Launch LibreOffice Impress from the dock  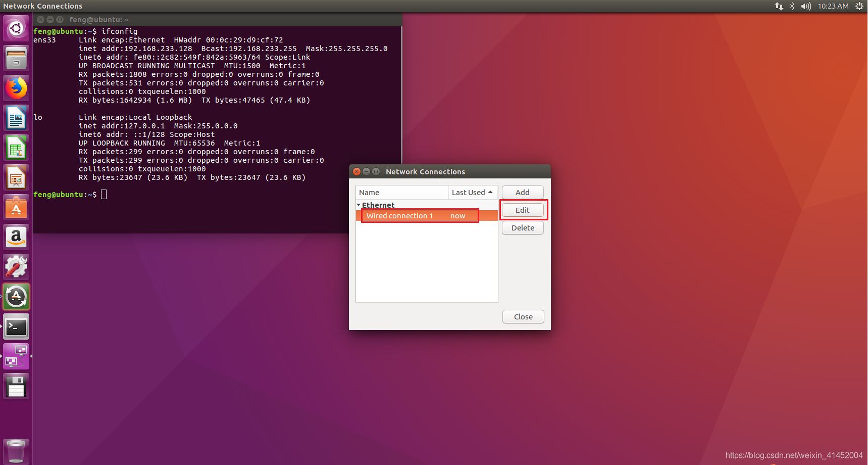pos(16,177)
